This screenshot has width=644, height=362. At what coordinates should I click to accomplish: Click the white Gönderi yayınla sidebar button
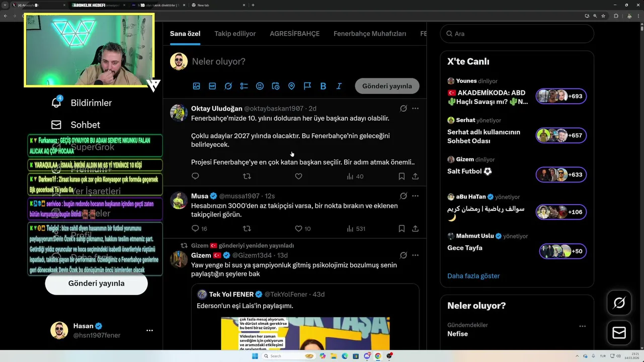pyautogui.click(x=96, y=284)
